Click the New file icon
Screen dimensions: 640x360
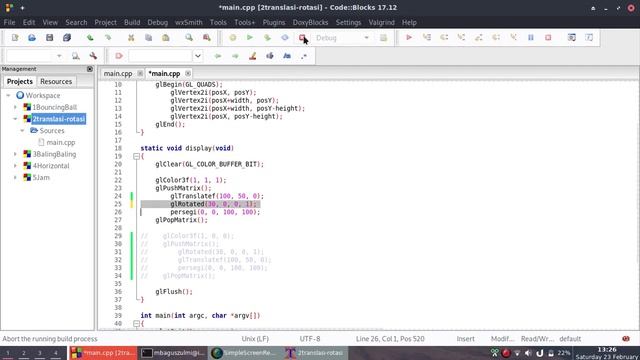15,38
